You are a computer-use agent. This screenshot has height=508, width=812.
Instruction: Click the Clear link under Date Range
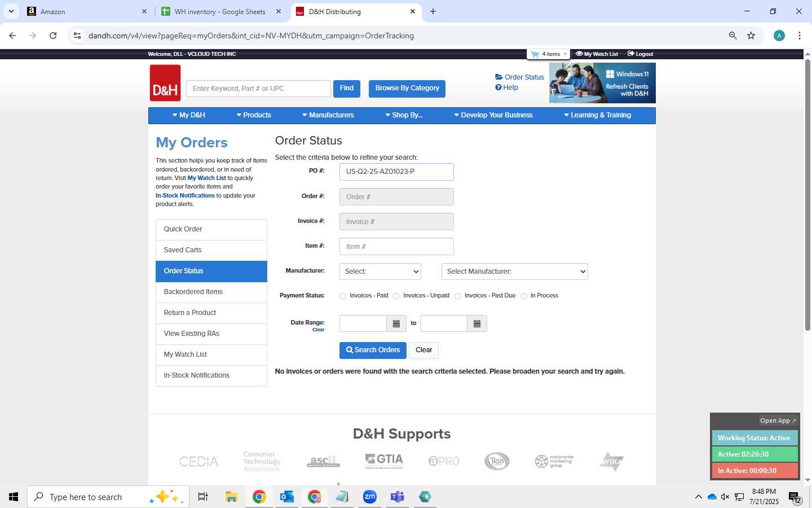point(318,330)
